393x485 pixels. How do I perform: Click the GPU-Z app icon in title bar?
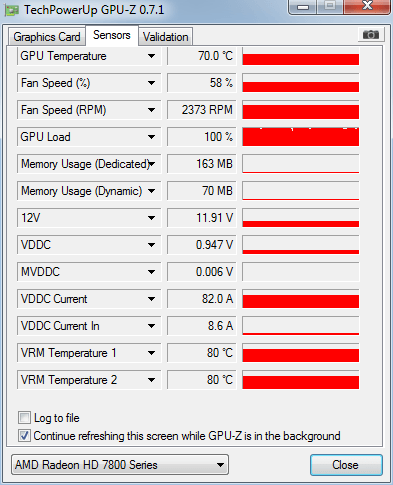pyautogui.click(x=12, y=10)
